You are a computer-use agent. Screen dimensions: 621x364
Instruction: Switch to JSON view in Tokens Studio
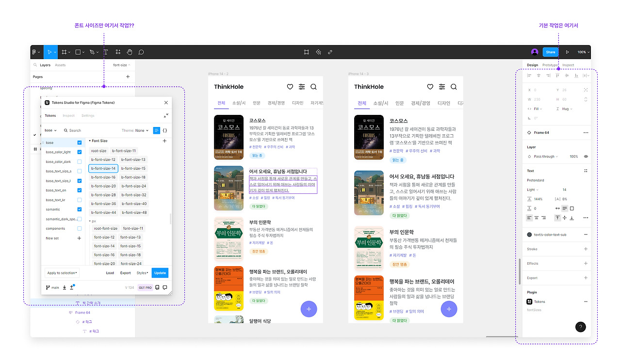[165, 130]
